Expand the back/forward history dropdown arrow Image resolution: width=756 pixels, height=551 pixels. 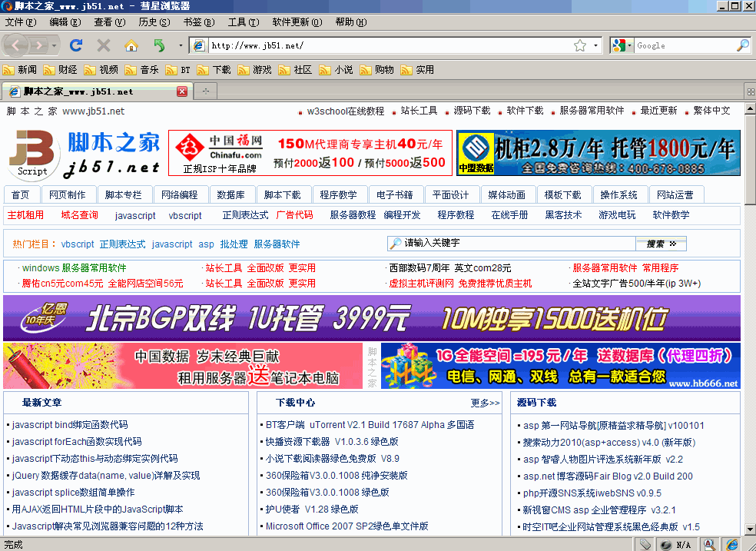coord(54,46)
